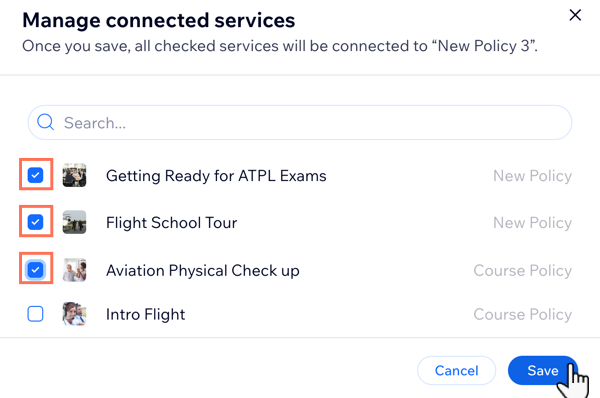Screen dimensions: 600x398
Task: Cancel the service changes
Action: pos(457,370)
